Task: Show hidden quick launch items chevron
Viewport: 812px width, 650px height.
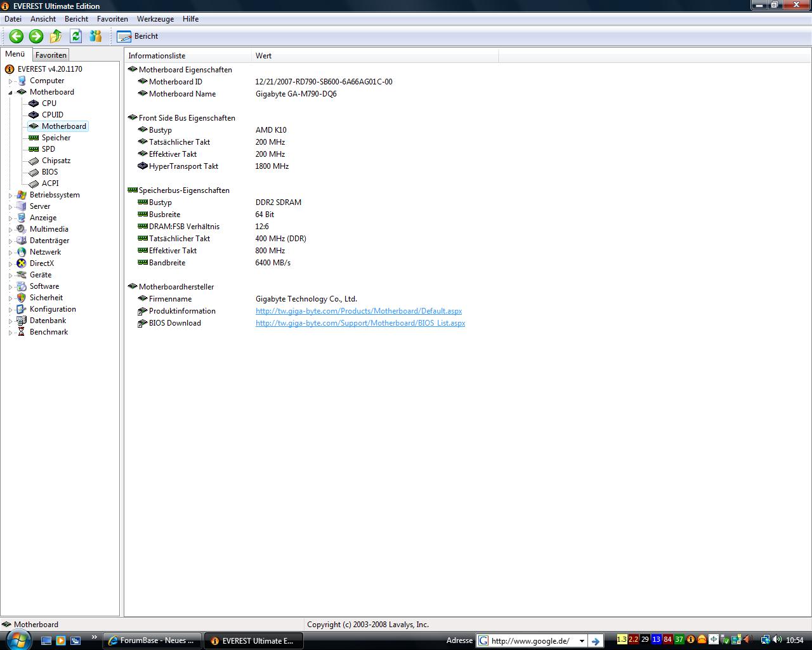Action: click(95, 637)
